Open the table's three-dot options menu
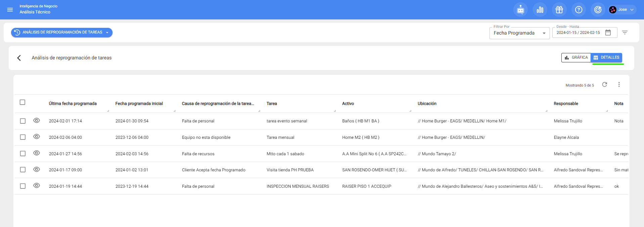The height and width of the screenshot is (227, 644). tap(619, 84)
